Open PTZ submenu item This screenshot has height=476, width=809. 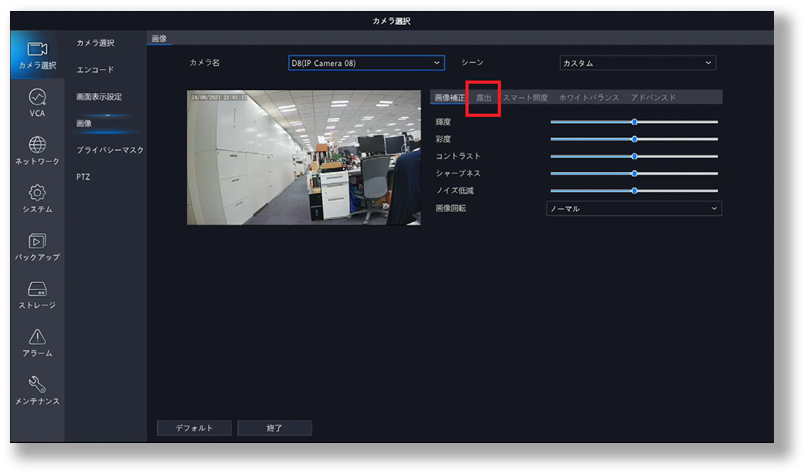[x=83, y=177]
